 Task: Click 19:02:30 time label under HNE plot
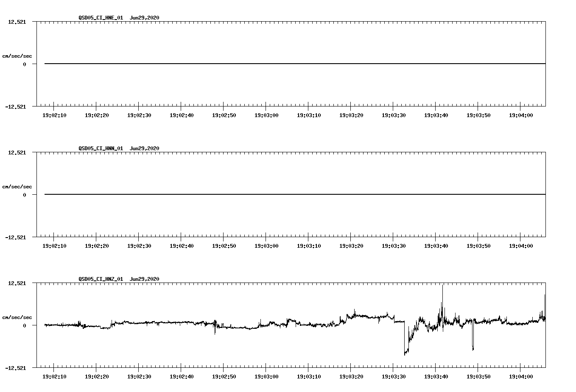[x=139, y=115]
